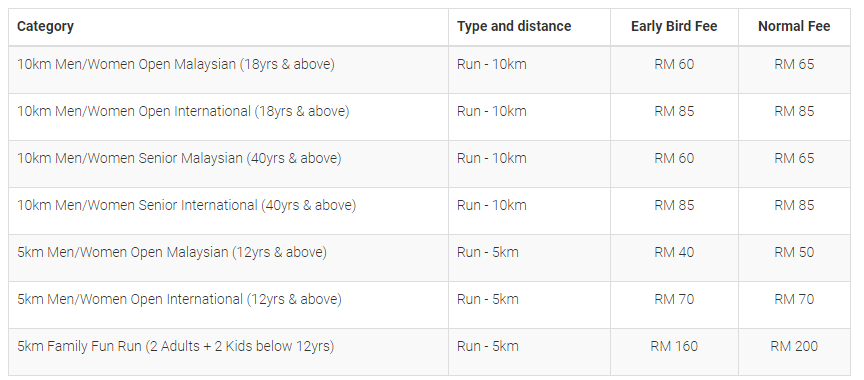This screenshot has height=380, width=864.
Task: Click Run - 10km in Open Malaysian row
Action: click(492, 64)
